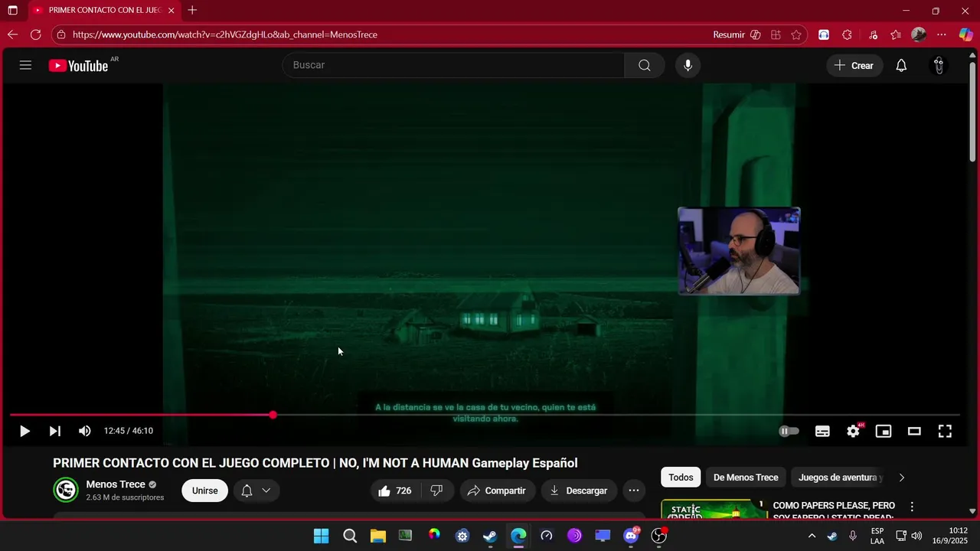Open the media control music icon

point(874,34)
